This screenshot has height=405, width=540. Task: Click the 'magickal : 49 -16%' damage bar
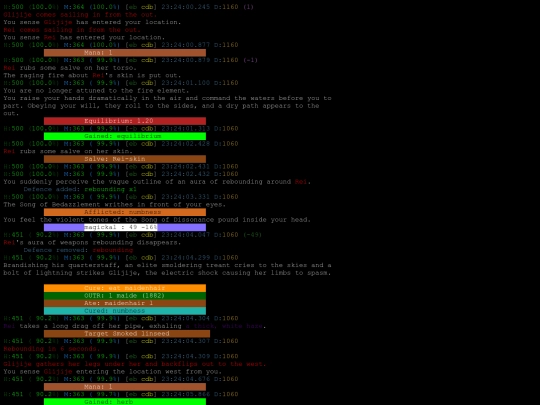pos(125,227)
